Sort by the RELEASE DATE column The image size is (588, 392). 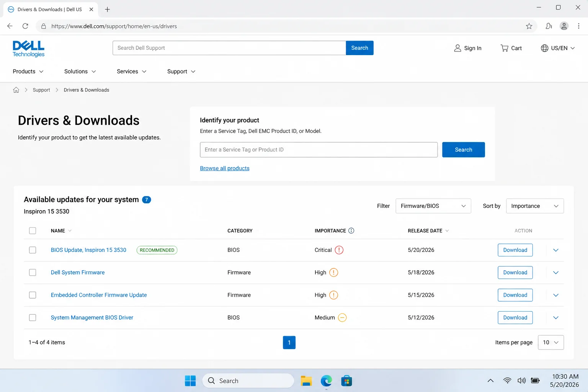(428, 230)
